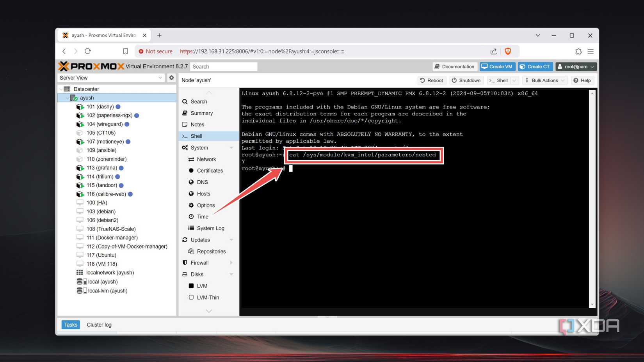Open the browser extensions puzzle icon
The width and height of the screenshot is (644, 362).
point(578,51)
